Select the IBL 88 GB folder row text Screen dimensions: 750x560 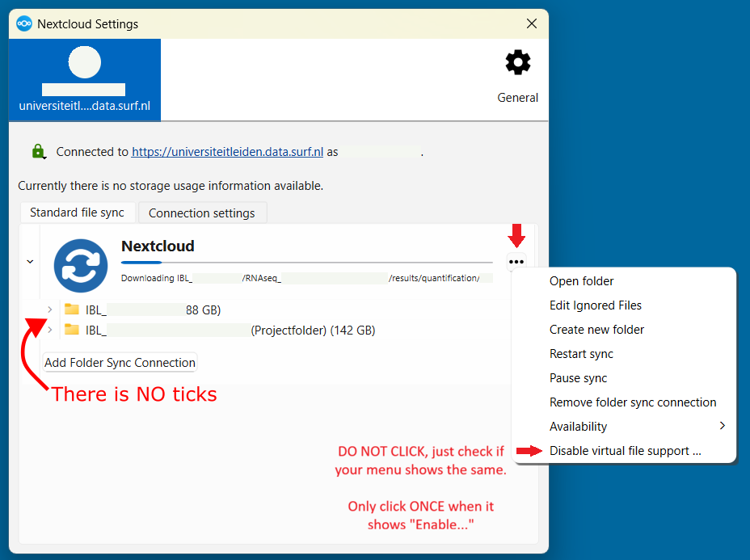153,309
